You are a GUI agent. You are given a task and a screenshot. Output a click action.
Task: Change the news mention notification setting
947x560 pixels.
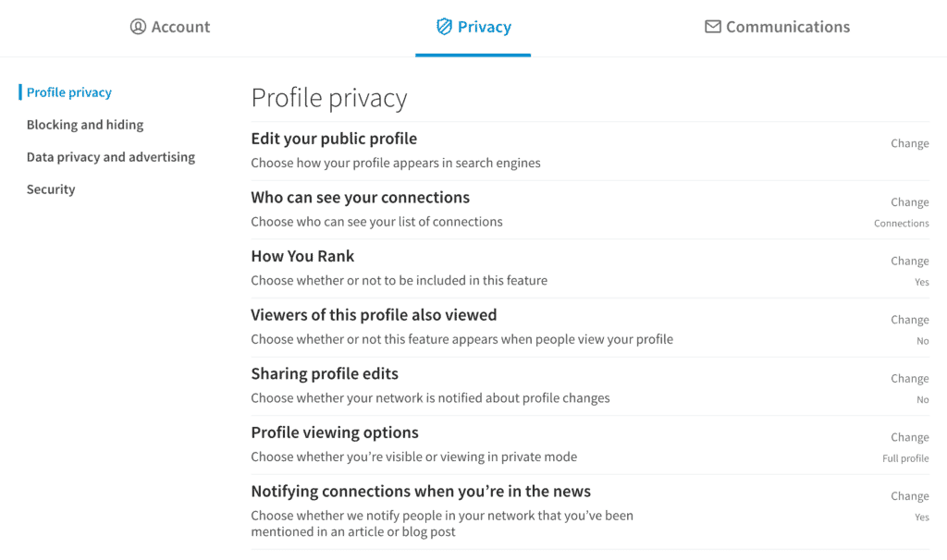pos(909,495)
